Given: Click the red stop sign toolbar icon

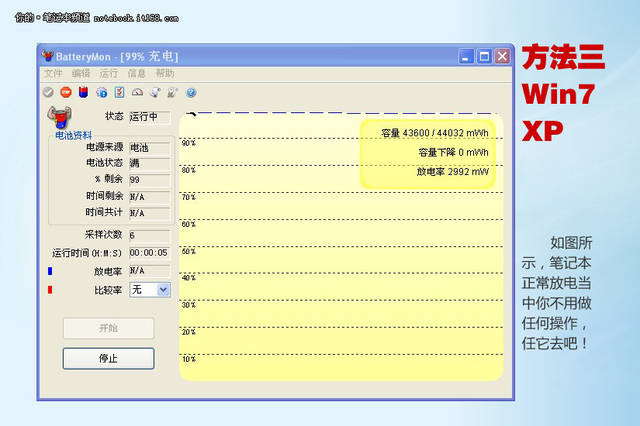Looking at the screenshot, I should tap(66, 92).
